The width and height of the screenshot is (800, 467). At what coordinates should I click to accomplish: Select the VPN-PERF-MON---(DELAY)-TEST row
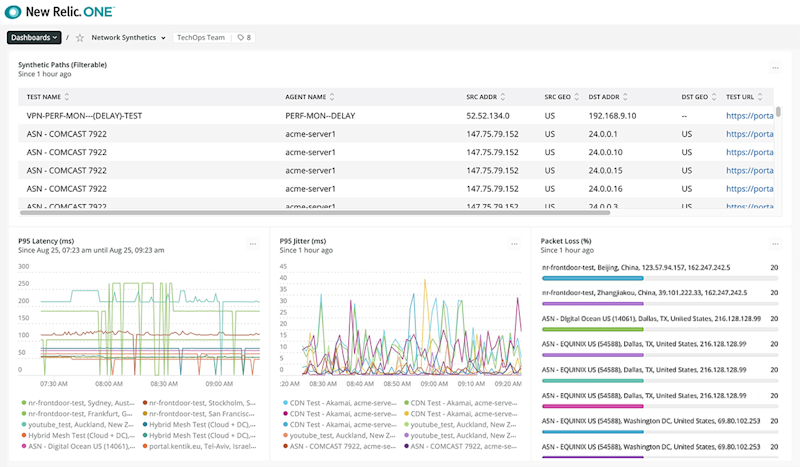pyautogui.click(x=85, y=116)
